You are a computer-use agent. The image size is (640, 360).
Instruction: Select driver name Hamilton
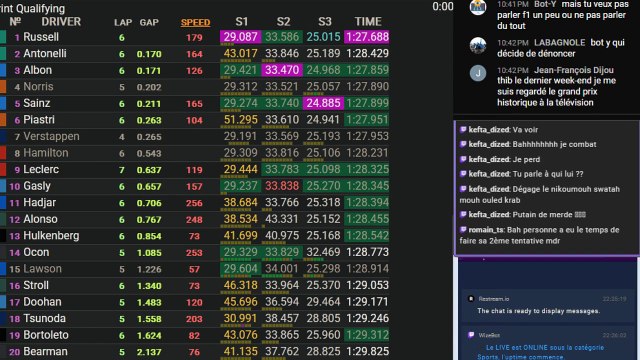(46, 153)
